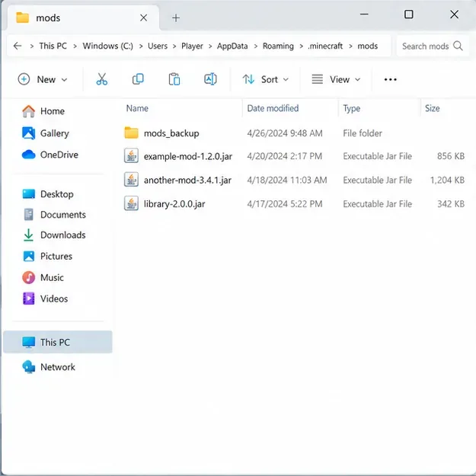This screenshot has width=476, height=476.
Task: Click the 1,204 KB size value
Action: tap(447, 180)
